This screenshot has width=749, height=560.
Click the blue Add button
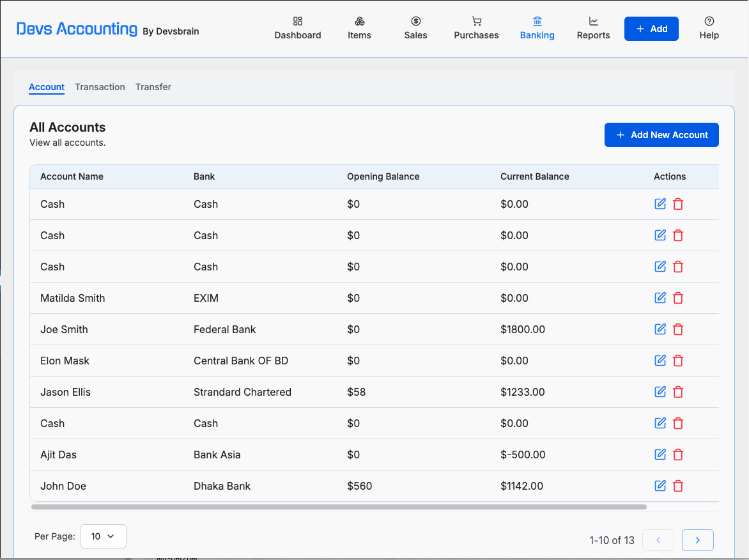click(x=651, y=29)
